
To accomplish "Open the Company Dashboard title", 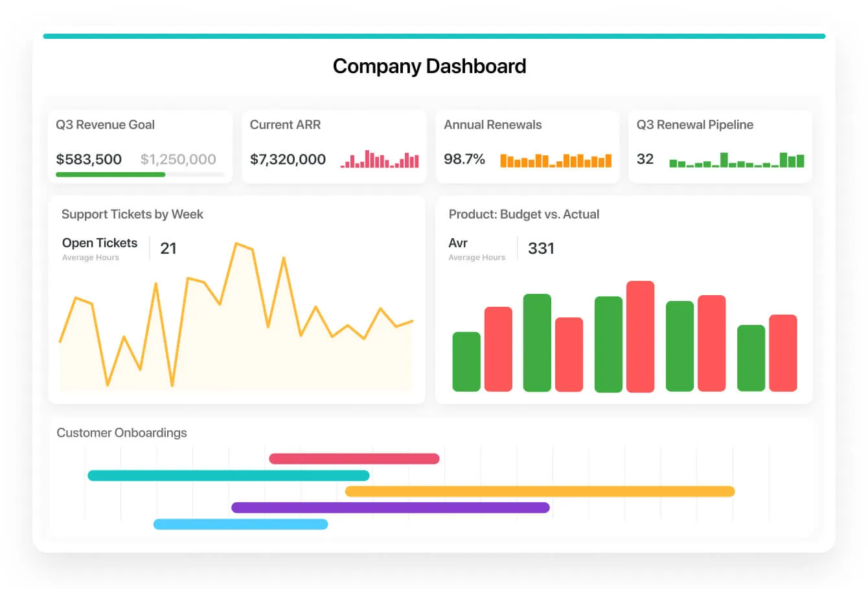I will point(429,66).
